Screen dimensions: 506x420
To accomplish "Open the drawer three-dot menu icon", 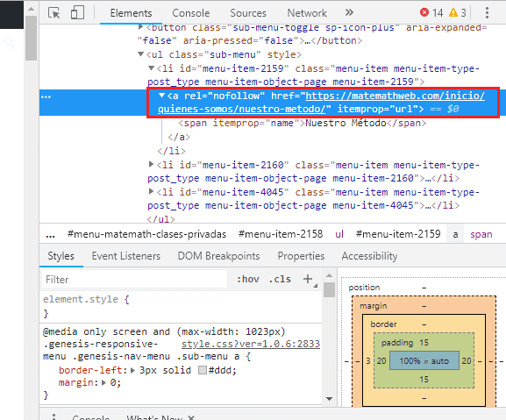I will 53,416.
